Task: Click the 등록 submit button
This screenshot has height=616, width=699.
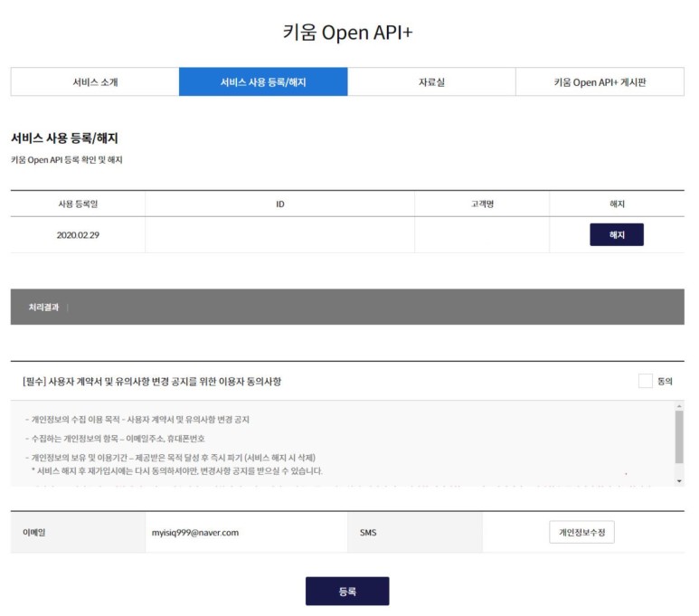Action: point(347,591)
